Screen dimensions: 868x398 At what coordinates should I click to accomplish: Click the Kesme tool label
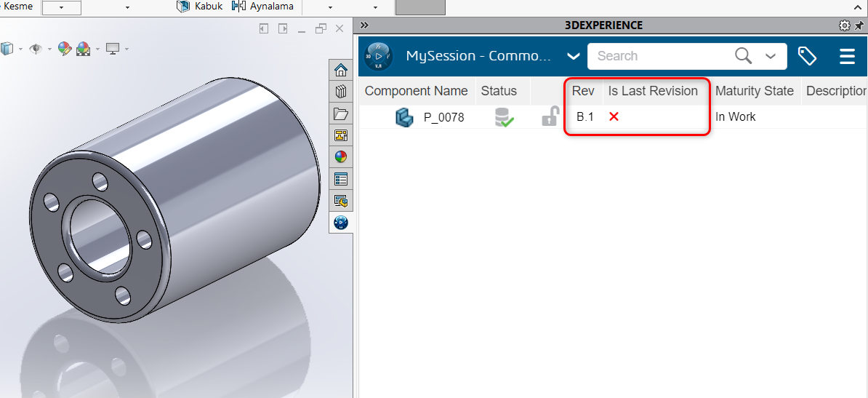[x=17, y=7]
